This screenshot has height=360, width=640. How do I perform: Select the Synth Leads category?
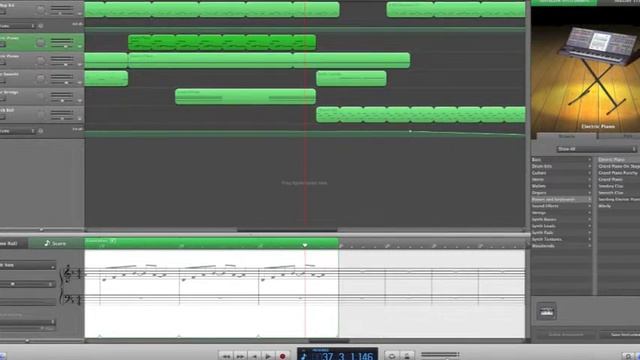pyautogui.click(x=561, y=226)
